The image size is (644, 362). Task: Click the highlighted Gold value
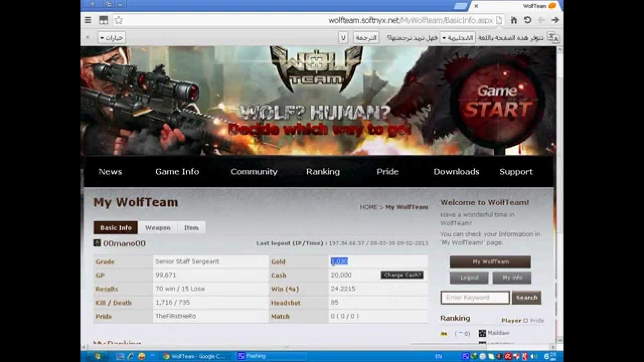pos(340,261)
